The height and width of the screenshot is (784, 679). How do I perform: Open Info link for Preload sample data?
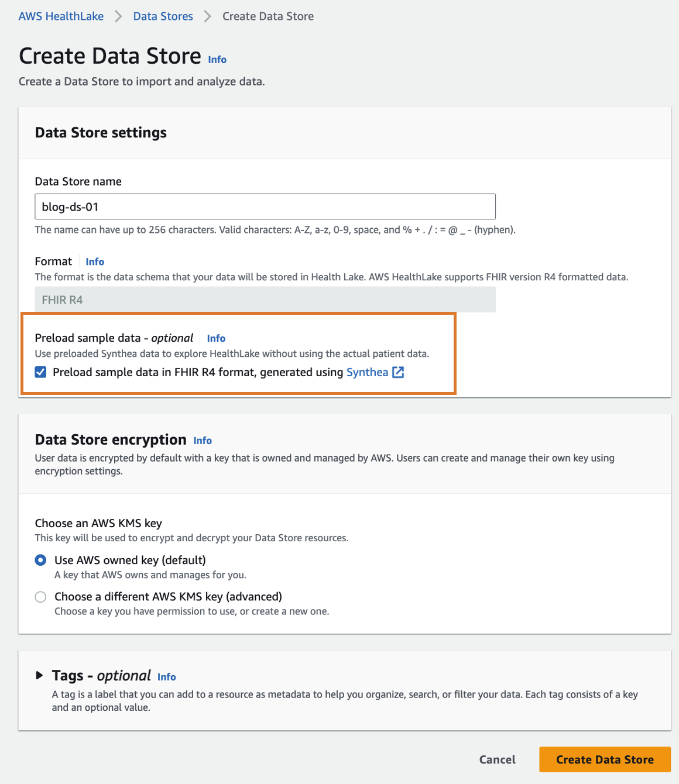coord(216,338)
